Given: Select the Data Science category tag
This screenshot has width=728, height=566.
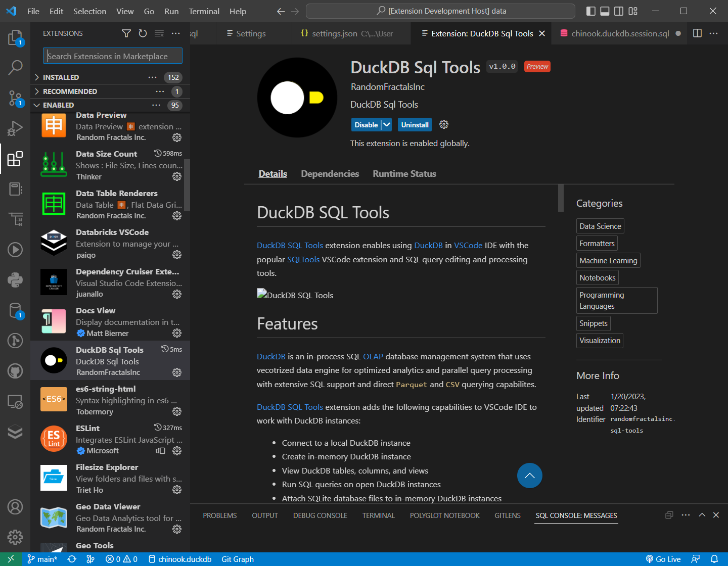Looking at the screenshot, I should point(600,226).
